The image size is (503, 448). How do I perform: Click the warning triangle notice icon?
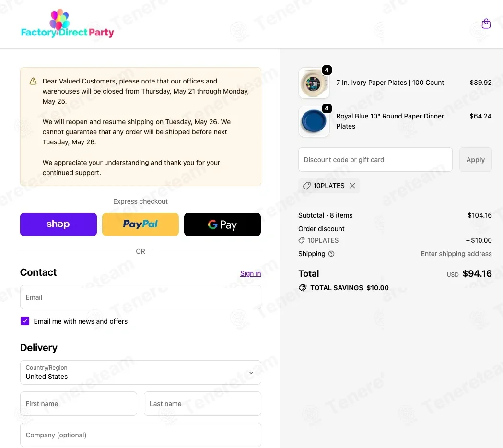[x=33, y=81]
